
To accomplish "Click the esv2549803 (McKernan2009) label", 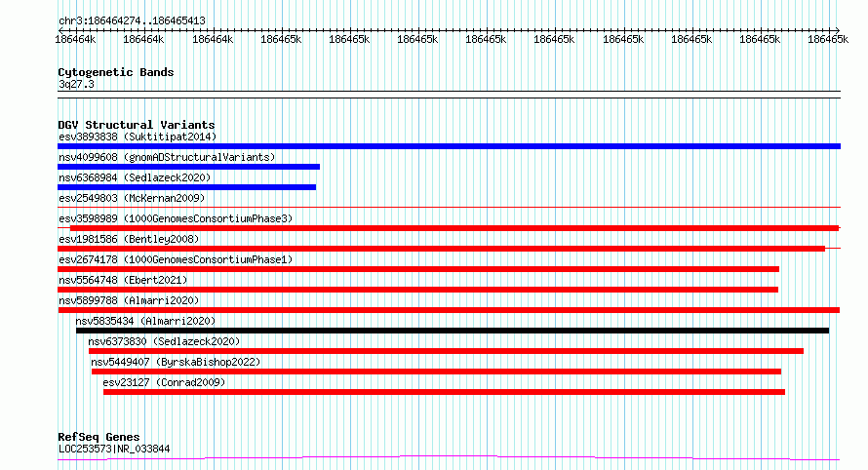I will click(x=132, y=198).
